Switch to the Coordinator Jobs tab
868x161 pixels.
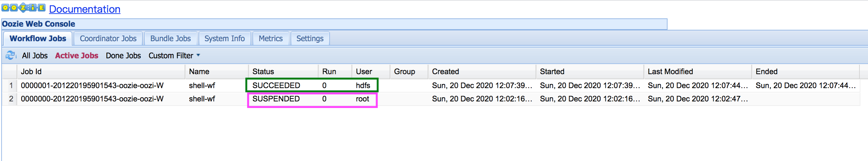[x=108, y=39]
